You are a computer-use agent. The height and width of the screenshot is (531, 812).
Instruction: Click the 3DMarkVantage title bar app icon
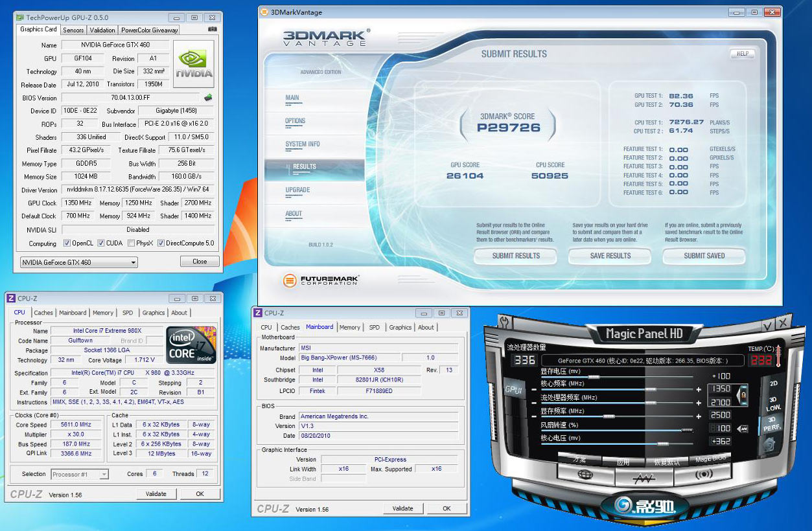pos(263,12)
